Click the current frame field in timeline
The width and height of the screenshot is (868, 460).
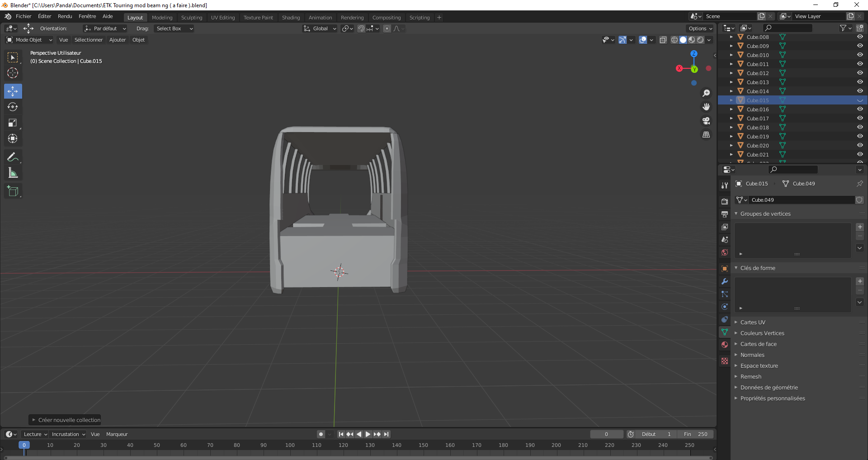tap(606, 434)
